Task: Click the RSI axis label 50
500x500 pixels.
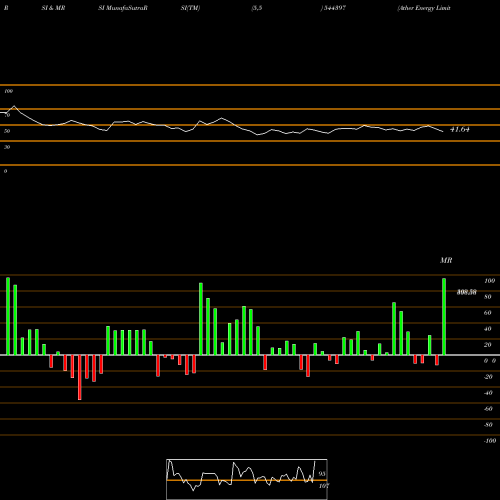Action: [7, 131]
